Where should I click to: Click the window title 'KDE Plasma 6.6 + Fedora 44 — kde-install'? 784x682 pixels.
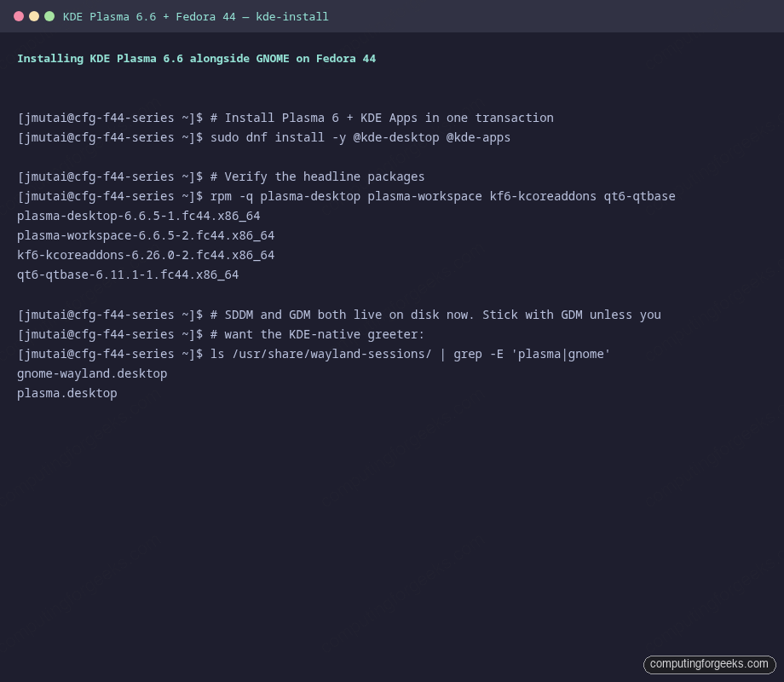[x=195, y=17]
